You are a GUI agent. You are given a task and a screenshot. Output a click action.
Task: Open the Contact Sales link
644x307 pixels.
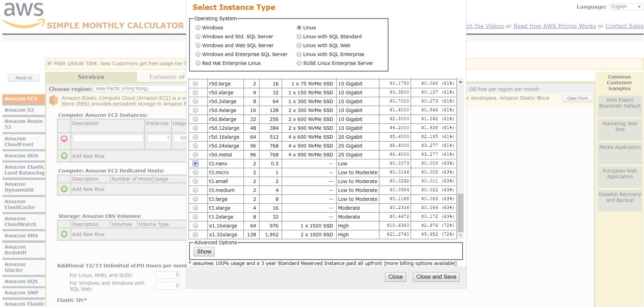(625, 26)
